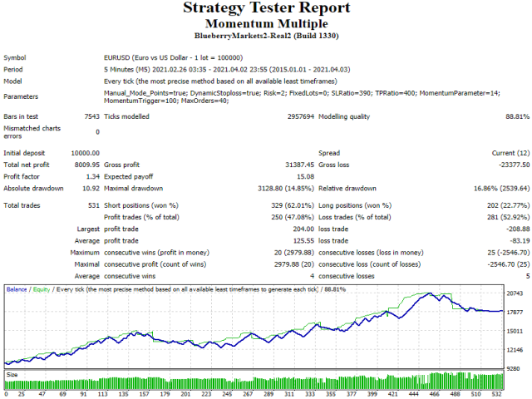
Task: Click Gross loss value -23377.50
Action: (514, 165)
